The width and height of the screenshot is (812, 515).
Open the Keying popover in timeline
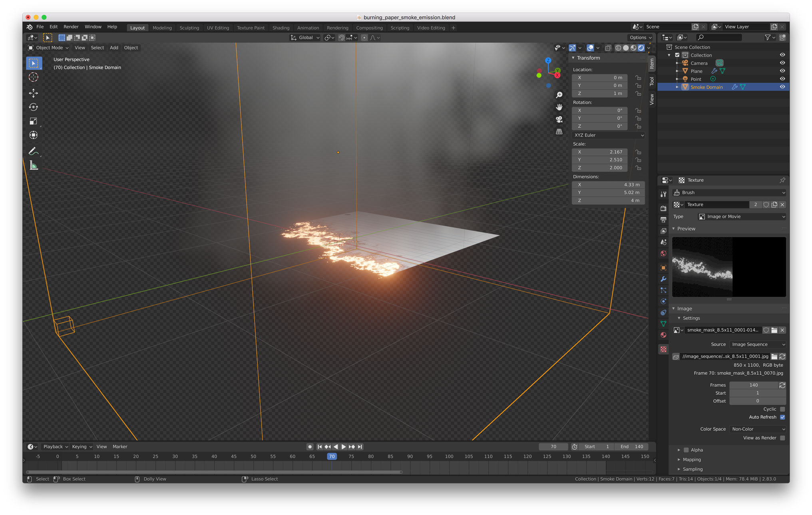coord(82,447)
